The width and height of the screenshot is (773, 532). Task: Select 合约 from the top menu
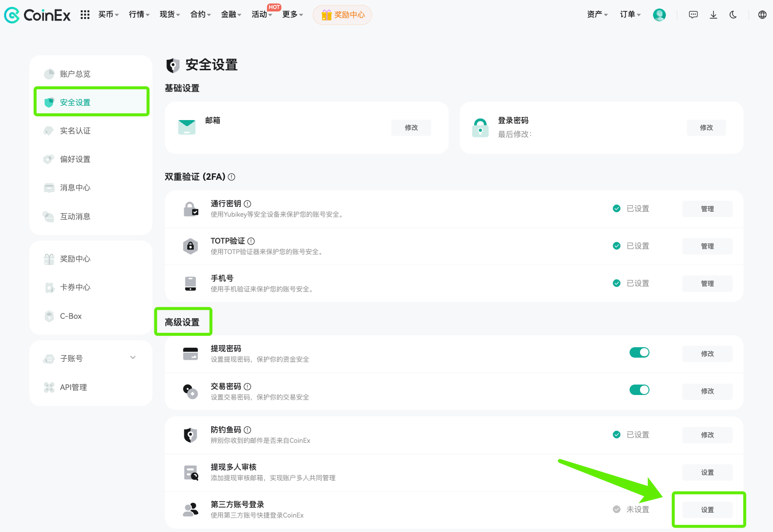pos(199,14)
